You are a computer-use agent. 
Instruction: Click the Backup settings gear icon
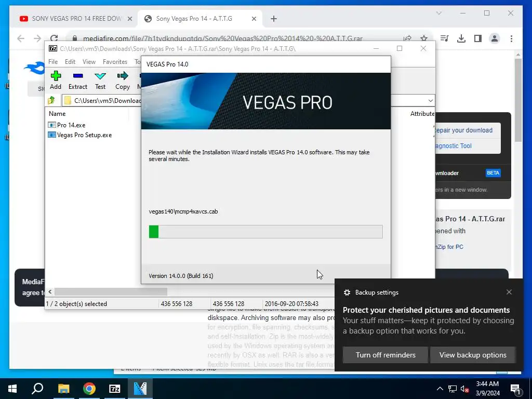[347, 292]
